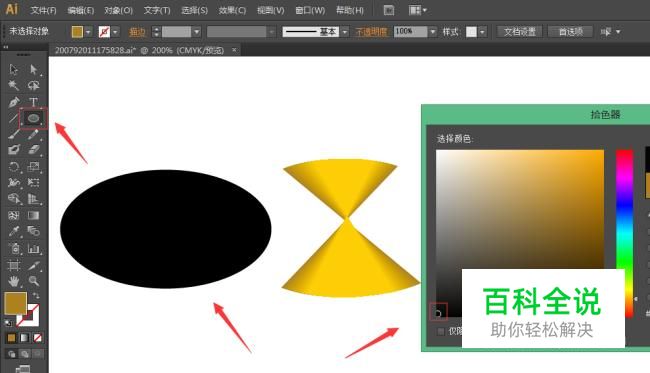The width and height of the screenshot is (650, 373).
Task: Choose the Magic Wand tool
Action: (14, 85)
